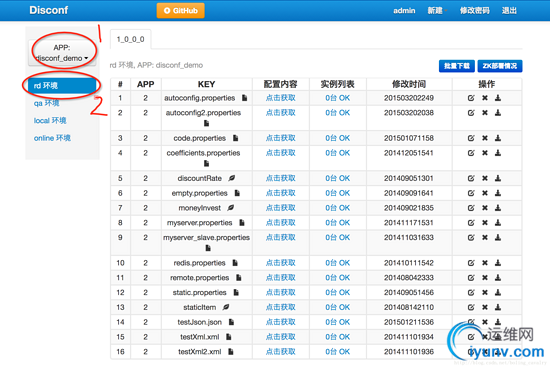Delete the testJson.json config
This screenshot has width=550, height=368.
tap(484, 322)
